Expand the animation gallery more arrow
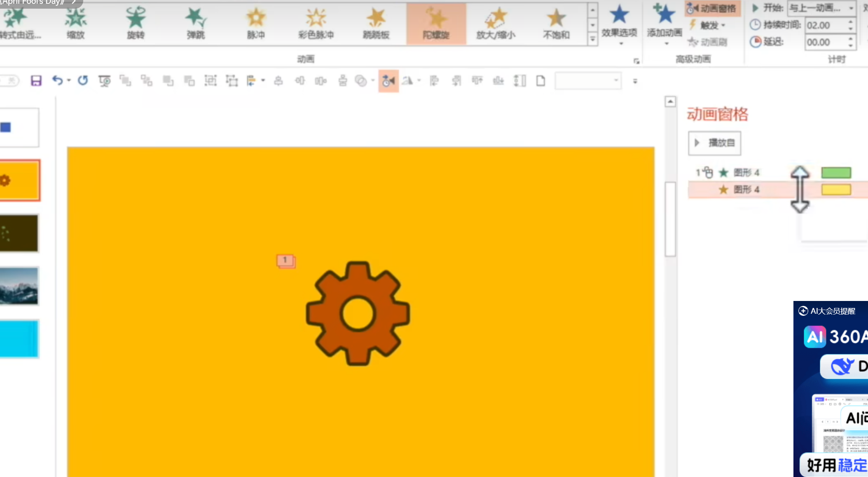This screenshot has width=868, height=477. tap(592, 40)
